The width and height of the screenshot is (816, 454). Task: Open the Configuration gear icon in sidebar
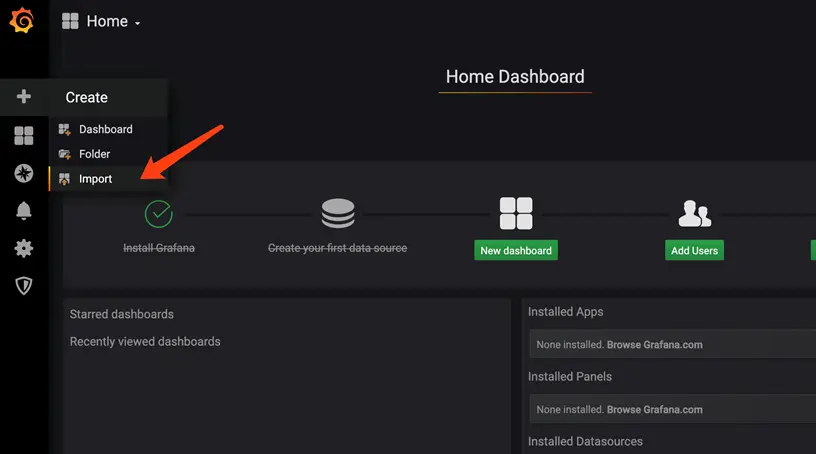23,248
